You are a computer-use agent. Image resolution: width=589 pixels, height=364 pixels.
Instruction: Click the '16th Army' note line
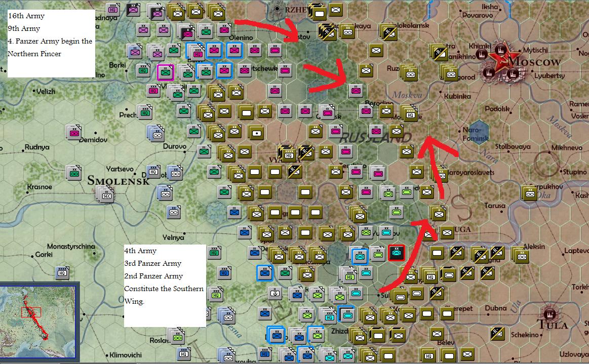(x=26, y=16)
